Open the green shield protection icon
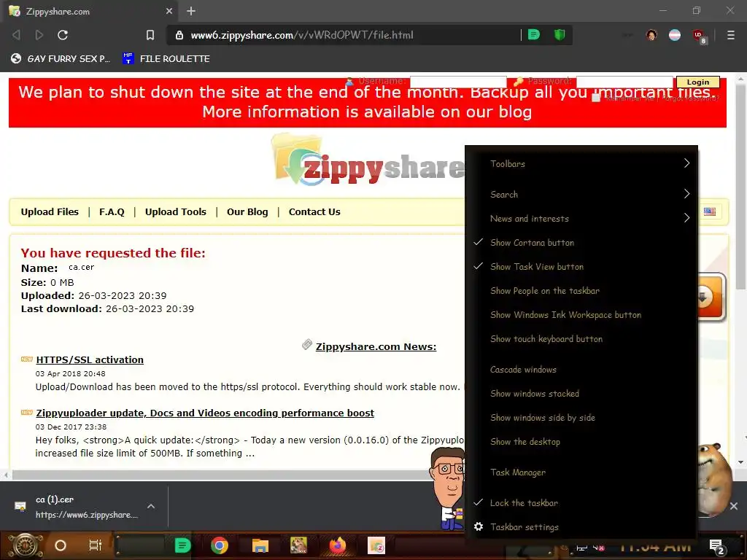The width and height of the screenshot is (747, 560). (560, 35)
